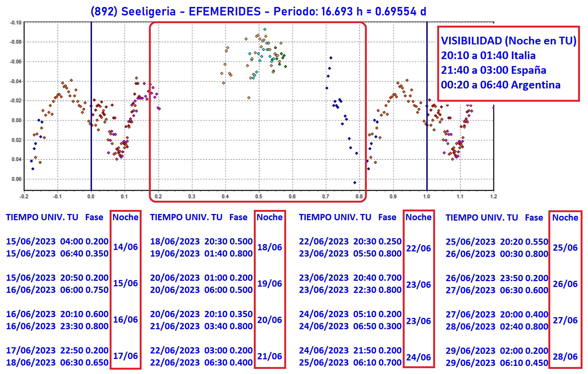Select the row '27/06/2023 20:00 0.400'
The width and height of the screenshot is (588, 374).
point(497,315)
